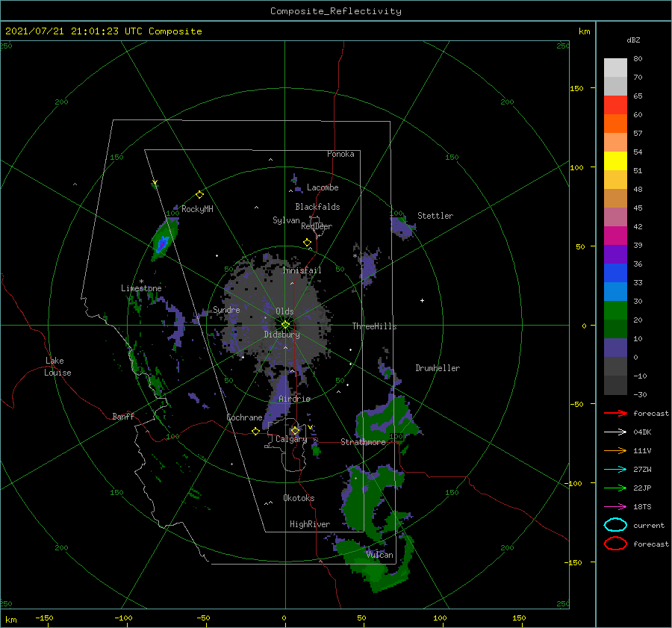Click the Airdrie label
The image size is (672, 628).
(294, 399)
